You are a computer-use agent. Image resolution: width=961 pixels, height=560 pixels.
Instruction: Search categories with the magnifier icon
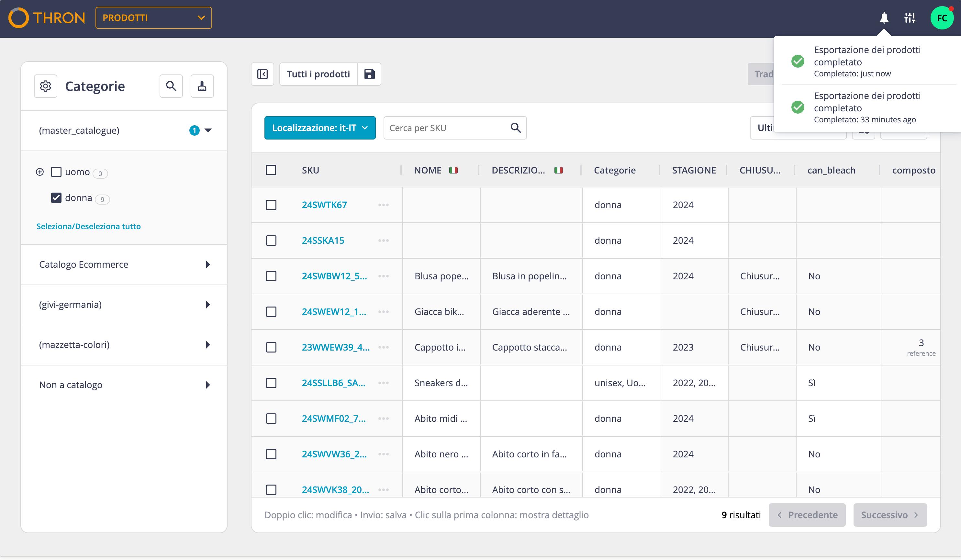[x=171, y=86]
